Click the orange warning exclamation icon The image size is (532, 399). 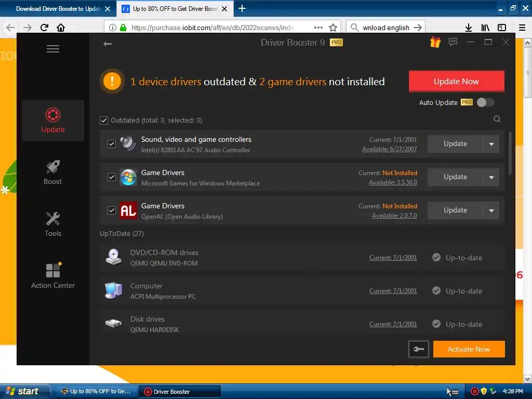[x=112, y=82]
